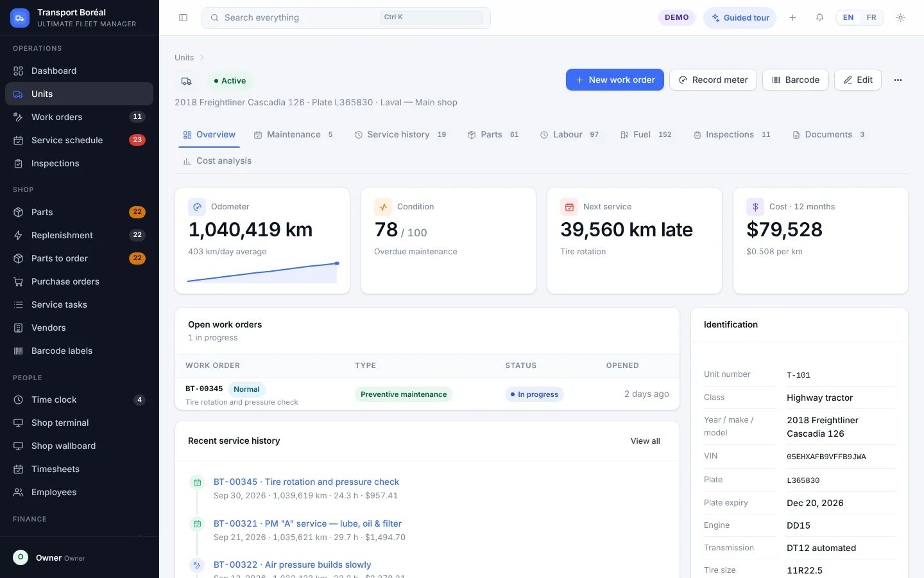
Task: Switch language to EN
Action: 848,18
